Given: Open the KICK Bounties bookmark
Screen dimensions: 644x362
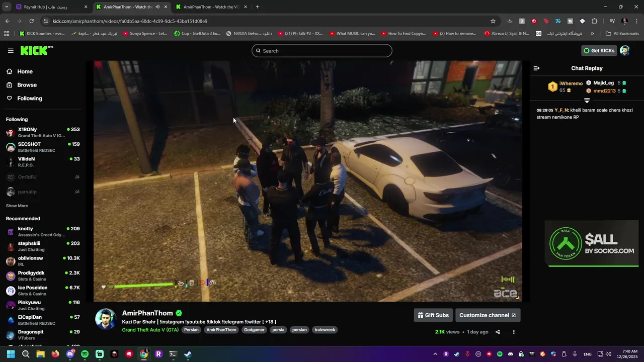Looking at the screenshot, I should 42,34.
